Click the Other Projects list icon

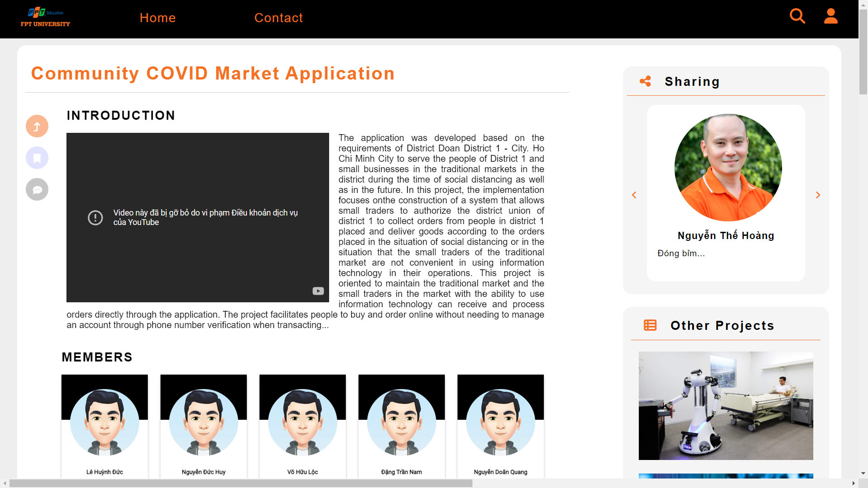click(x=650, y=325)
